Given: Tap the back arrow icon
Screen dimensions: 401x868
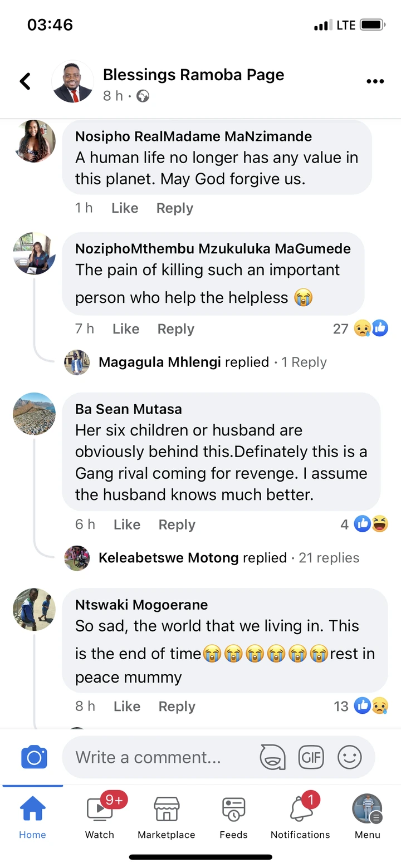Looking at the screenshot, I should coord(25,81).
